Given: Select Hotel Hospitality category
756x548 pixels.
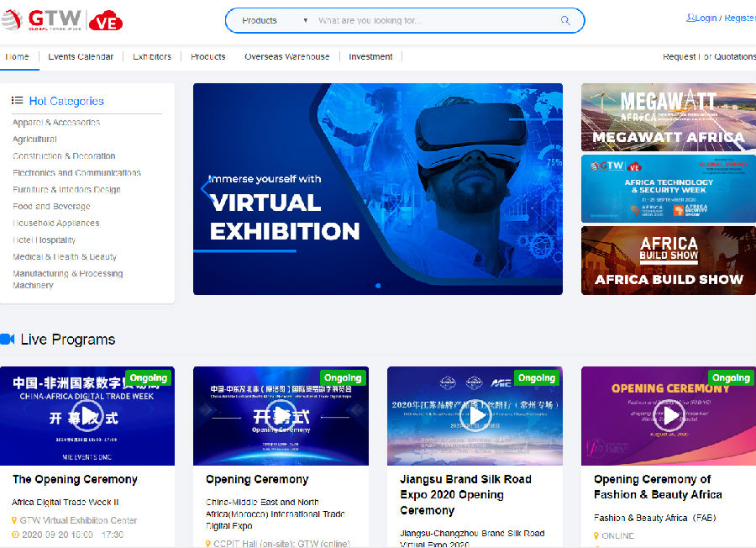Looking at the screenshot, I should 45,240.
